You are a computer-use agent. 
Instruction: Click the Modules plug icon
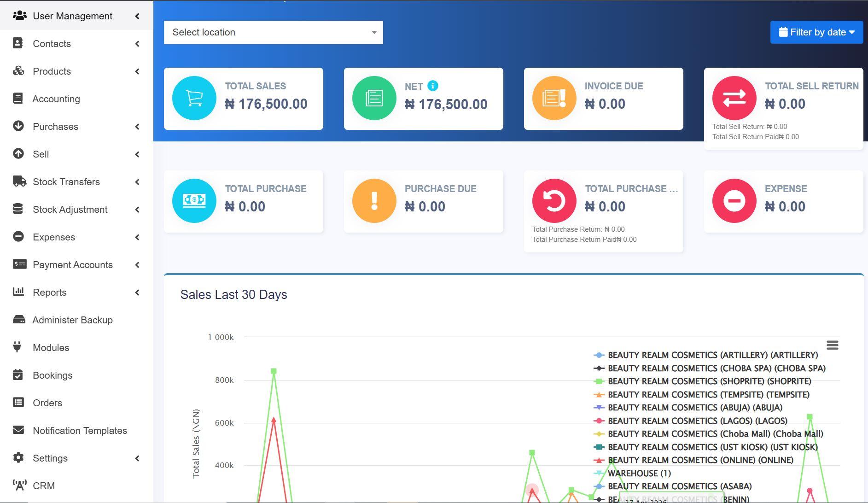[x=17, y=347]
